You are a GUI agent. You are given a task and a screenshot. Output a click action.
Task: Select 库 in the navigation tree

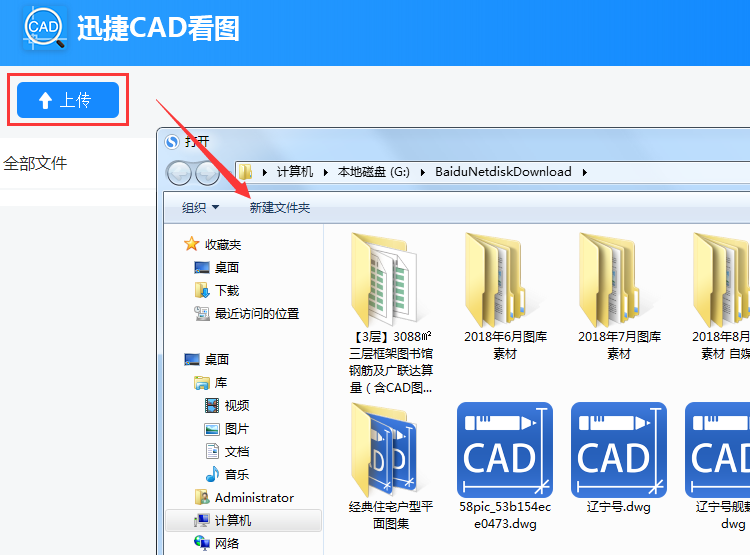221,382
